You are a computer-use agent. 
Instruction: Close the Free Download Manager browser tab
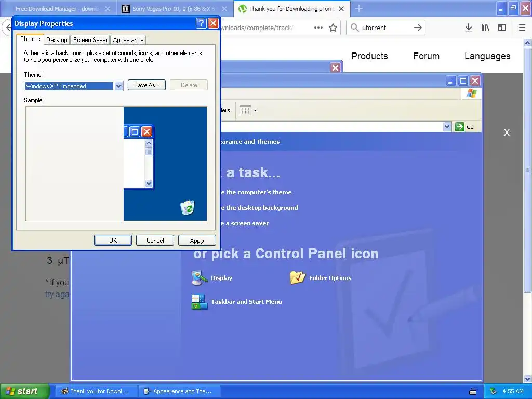[x=108, y=9]
